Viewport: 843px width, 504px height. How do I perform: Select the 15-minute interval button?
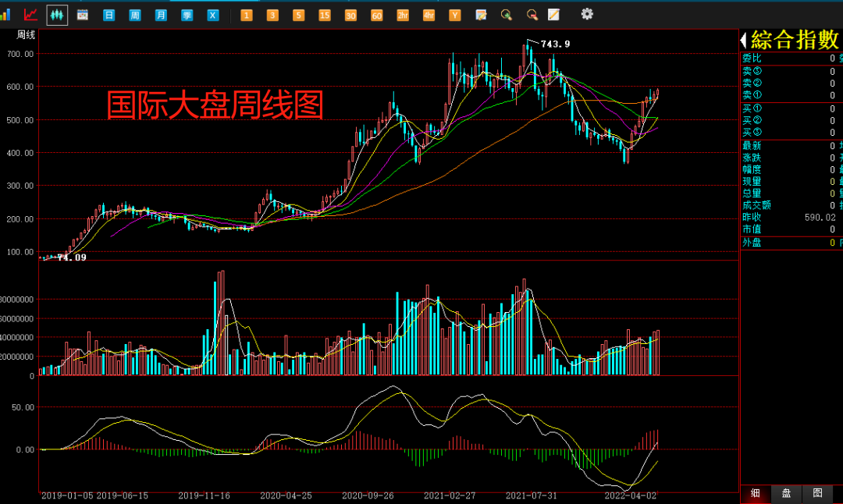coord(324,15)
